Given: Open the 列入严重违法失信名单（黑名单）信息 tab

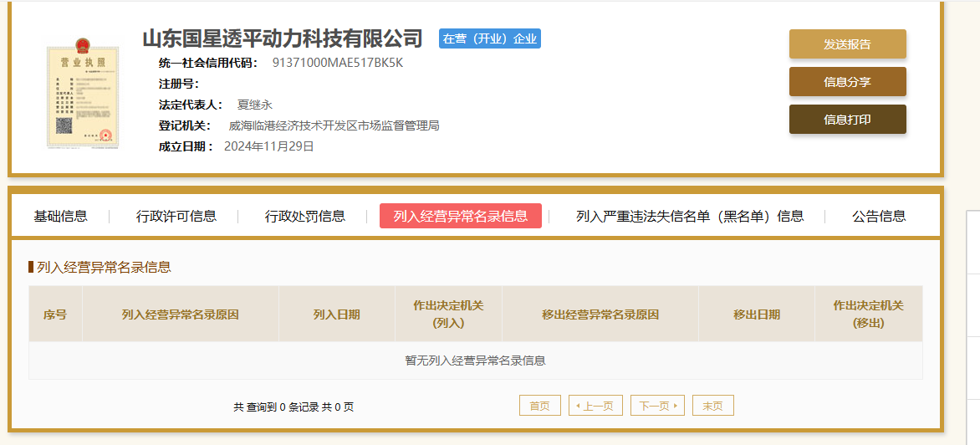Looking at the screenshot, I should [690, 217].
